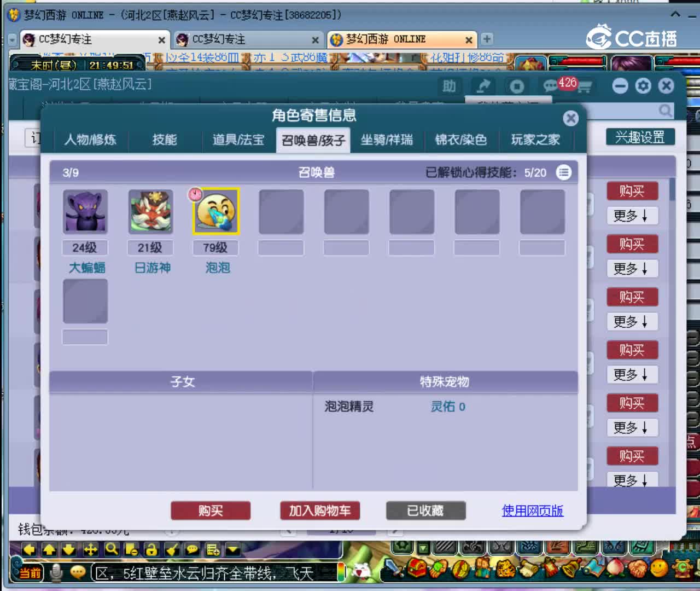This screenshot has height=591, width=700.
Task: Click the 泡泡精灵 special pet entry
Action: tap(349, 407)
